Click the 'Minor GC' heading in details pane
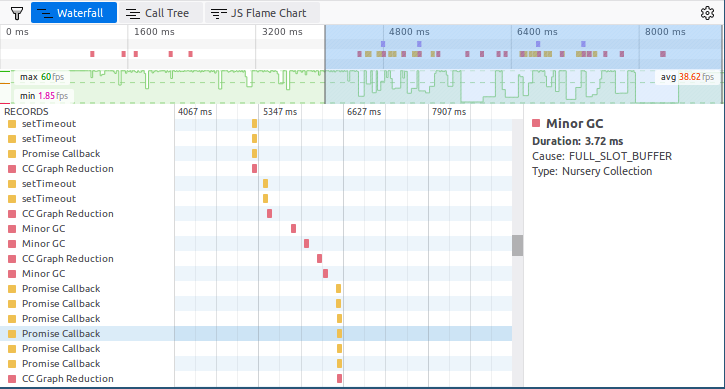This screenshot has width=725, height=389. pos(574,123)
